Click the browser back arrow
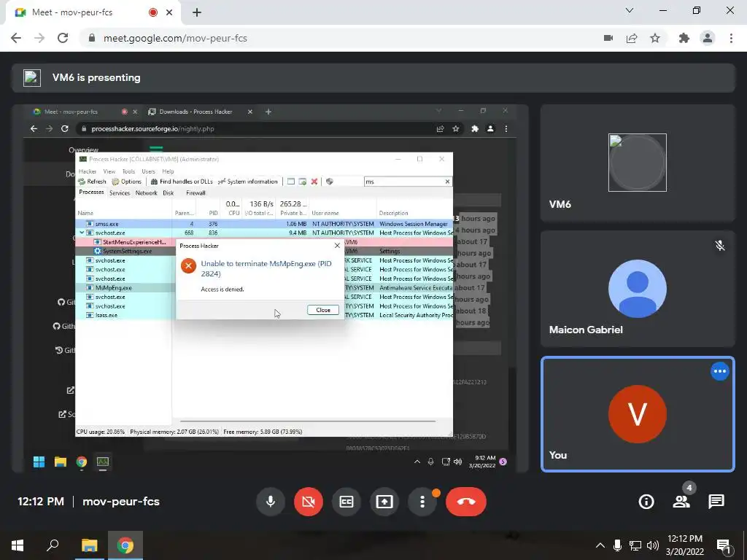Screen dimensions: 747x560 pyautogui.click(x=16, y=38)
